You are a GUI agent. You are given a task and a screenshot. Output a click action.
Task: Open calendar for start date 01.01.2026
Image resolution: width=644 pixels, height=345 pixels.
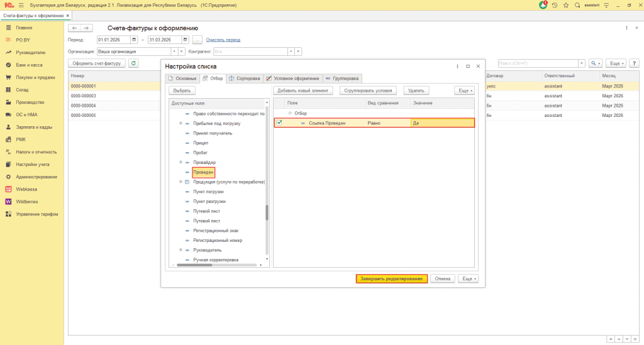click(133, 40)
